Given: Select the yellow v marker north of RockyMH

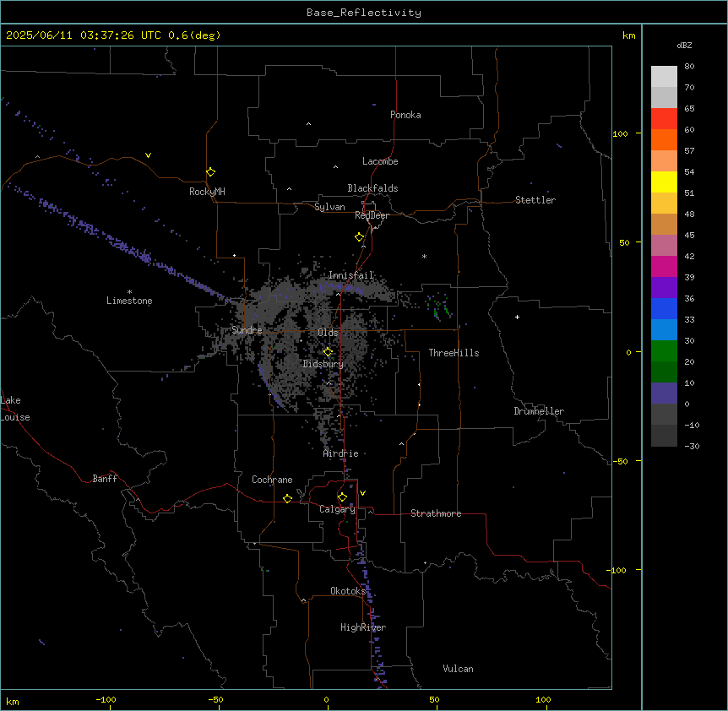Looking at the screenshot, I should [x=148, y=155].
